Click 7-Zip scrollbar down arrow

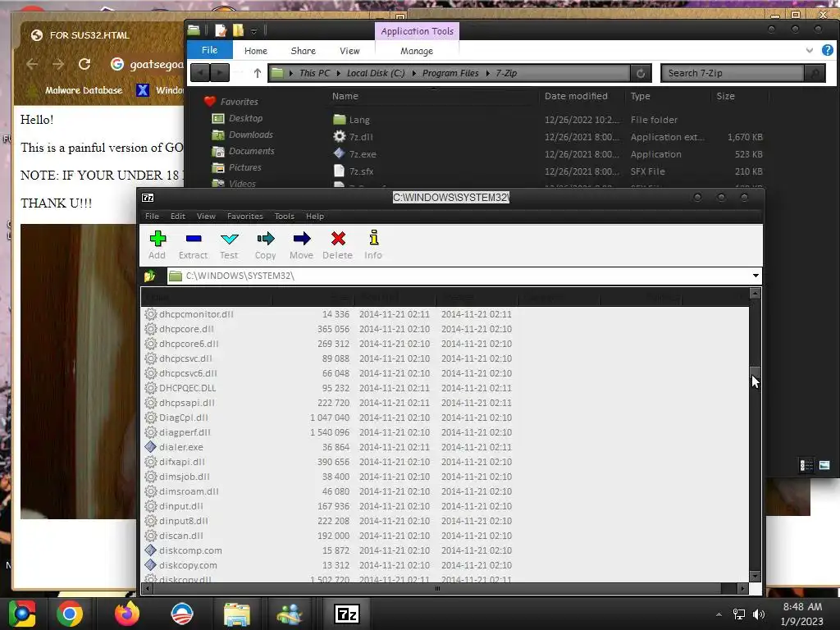point(755,576)
